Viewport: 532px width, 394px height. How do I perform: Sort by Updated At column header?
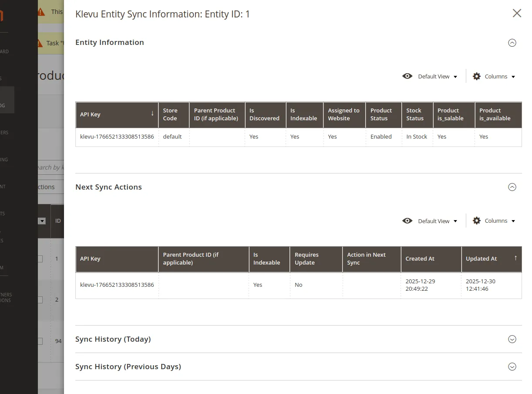[x=492, y=259]
